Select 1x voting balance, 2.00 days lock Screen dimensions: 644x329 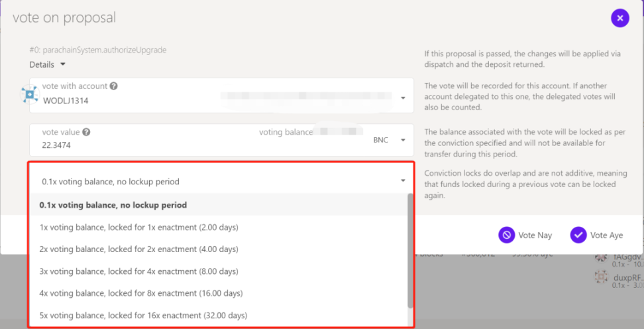pos(139,228)
